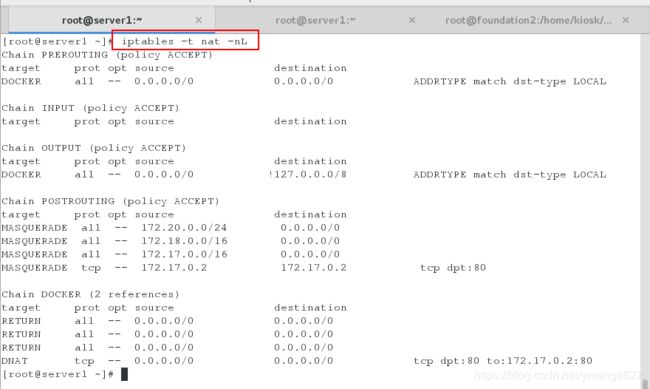Close the second root@server1 tab
Image resolution: width=650 pixels, height=389 pixels.
[x=412, y=20]
